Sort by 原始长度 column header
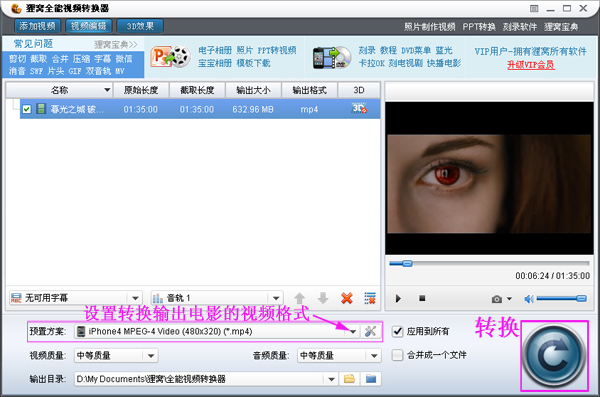600x397 pixels. 141,90
